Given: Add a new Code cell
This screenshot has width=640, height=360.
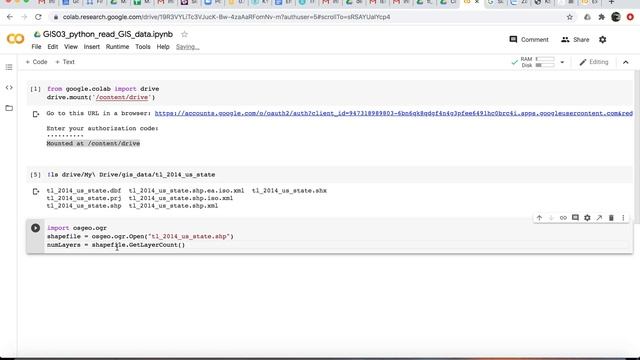Looking at the screenshot, I should (36, 62).
